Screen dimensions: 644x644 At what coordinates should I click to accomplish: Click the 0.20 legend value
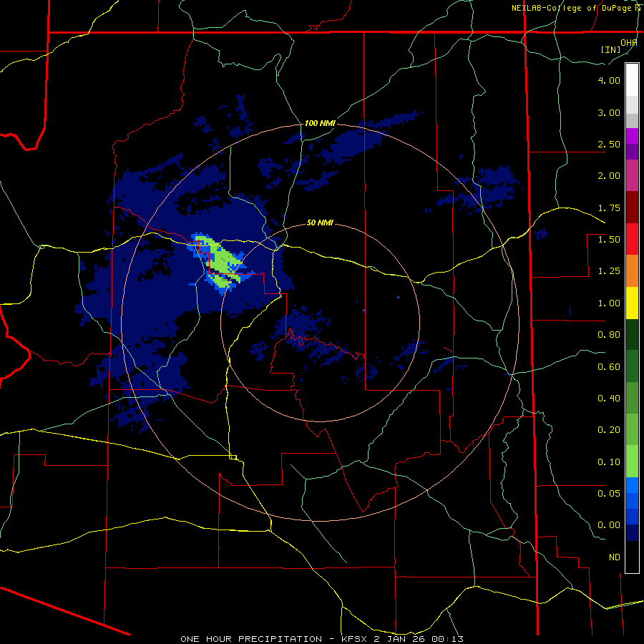pos(609,430)
